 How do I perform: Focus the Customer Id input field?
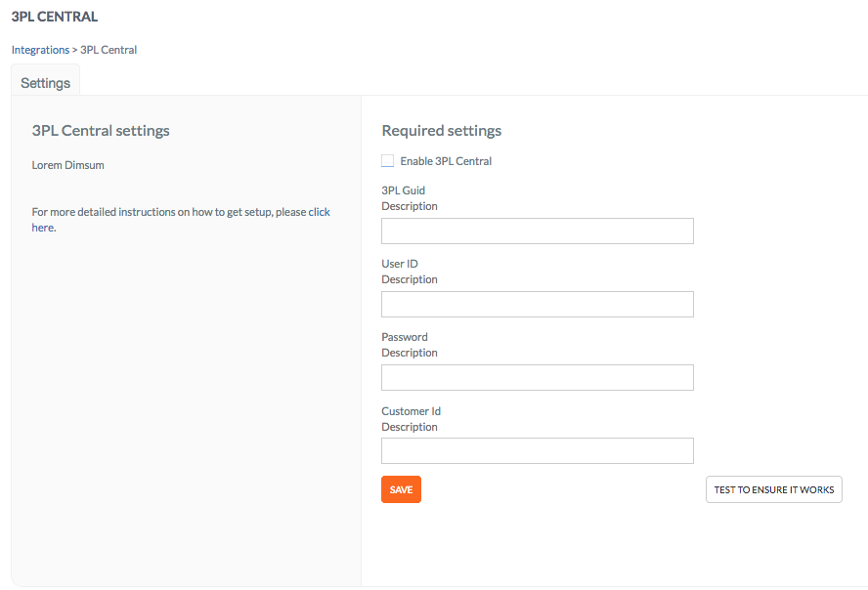537,450
